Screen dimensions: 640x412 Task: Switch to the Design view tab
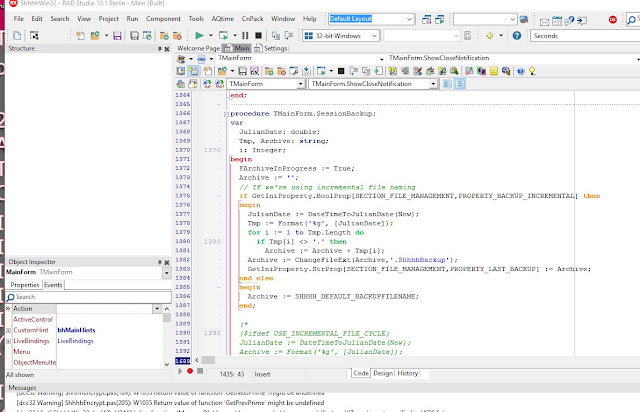[x=382, y=373]
